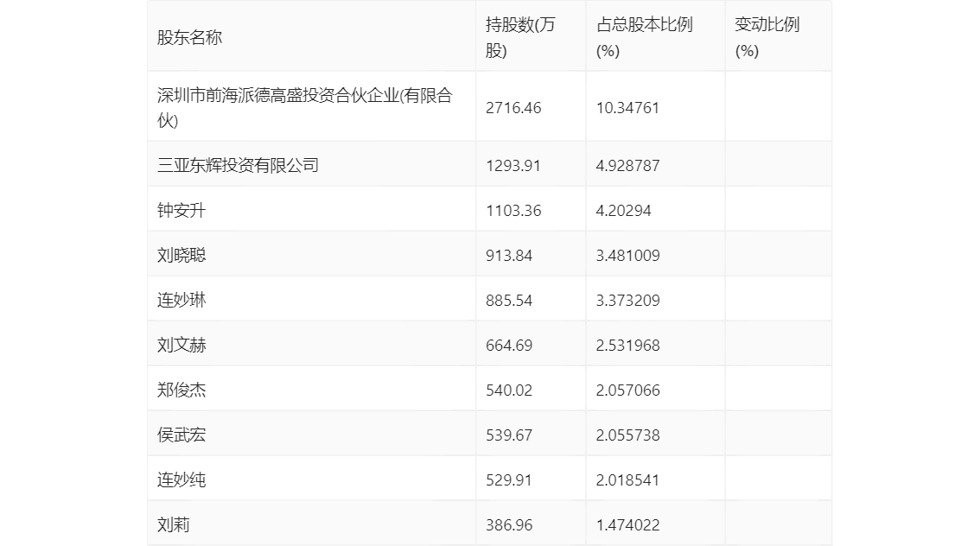This screenshot has height=546, width=980.
Task: Select the percentage 2.055738
Action: point(627,435)
